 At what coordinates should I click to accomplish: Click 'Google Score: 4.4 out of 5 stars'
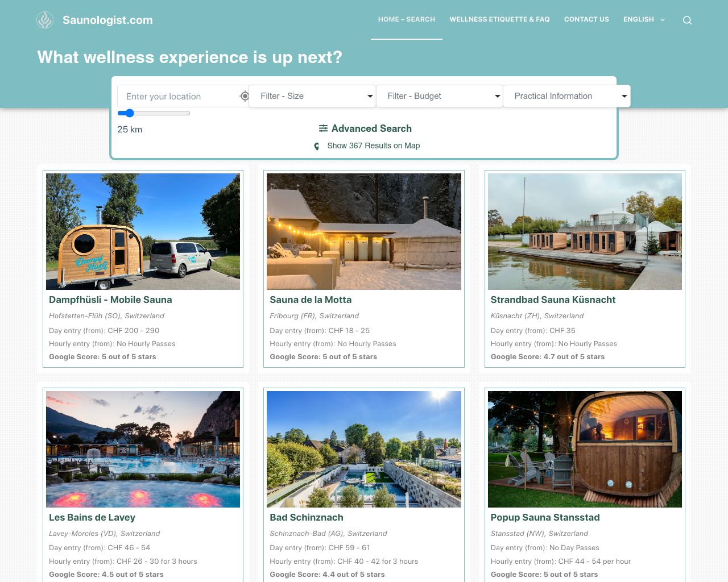[327, 575]
